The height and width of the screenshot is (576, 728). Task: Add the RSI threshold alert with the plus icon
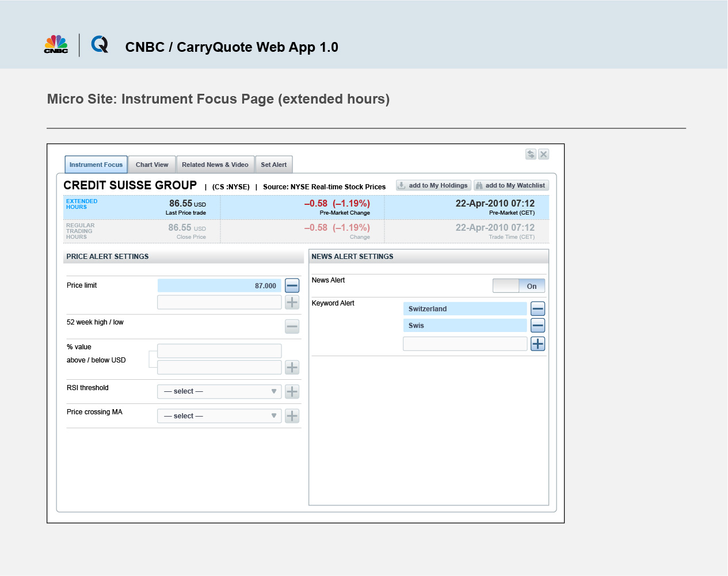click(292, 392)
